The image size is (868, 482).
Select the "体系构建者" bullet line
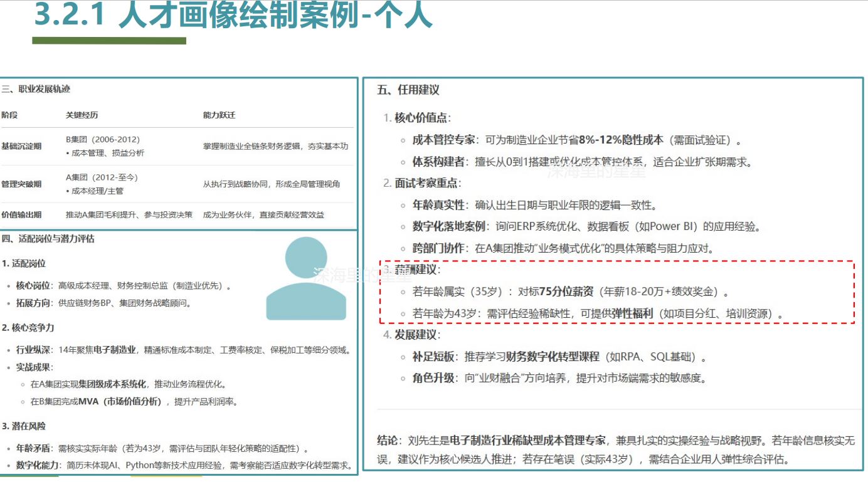(x=582, y=162)
